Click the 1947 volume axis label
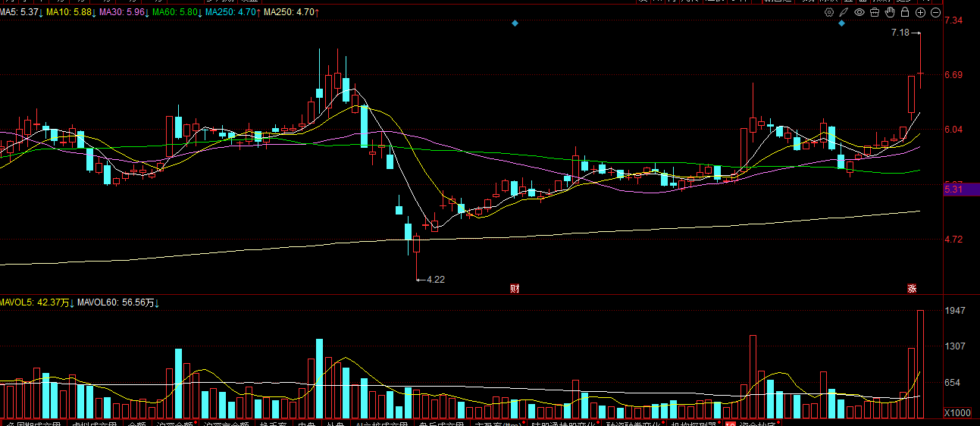The image size is (980, 426). pyautogui.click(x=955, y=311)
